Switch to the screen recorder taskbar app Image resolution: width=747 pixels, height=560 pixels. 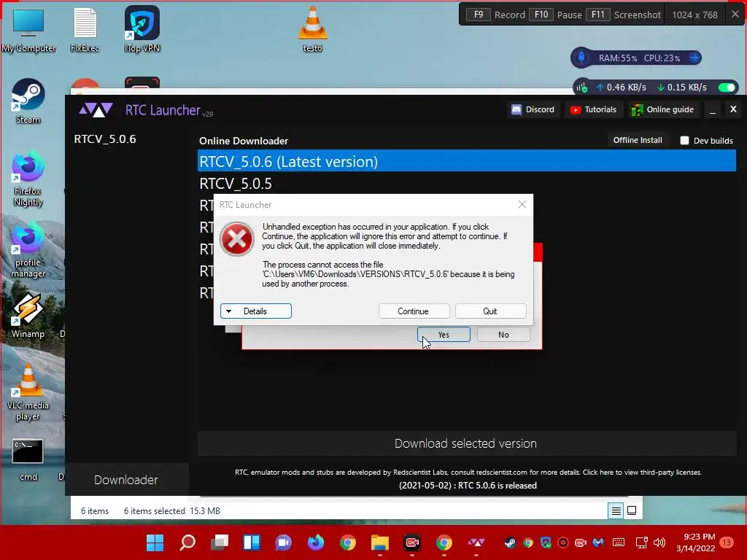tap(412, 542)
